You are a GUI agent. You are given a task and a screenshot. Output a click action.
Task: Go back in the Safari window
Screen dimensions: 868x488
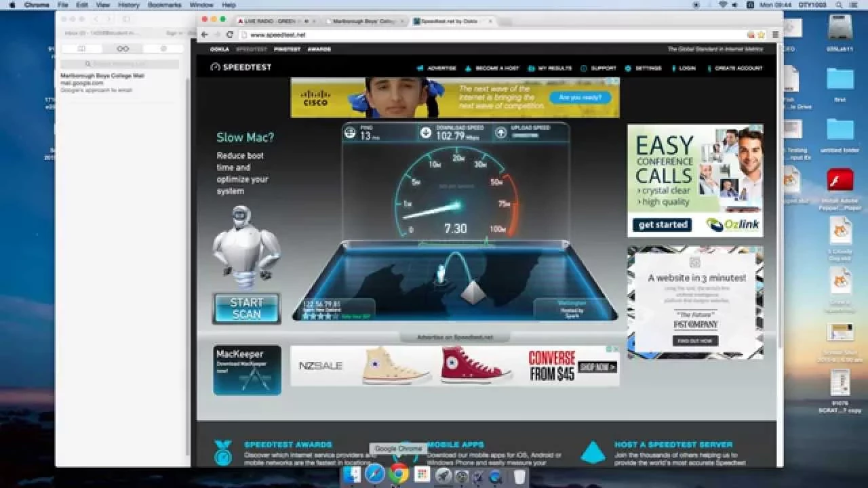point(96,20)
